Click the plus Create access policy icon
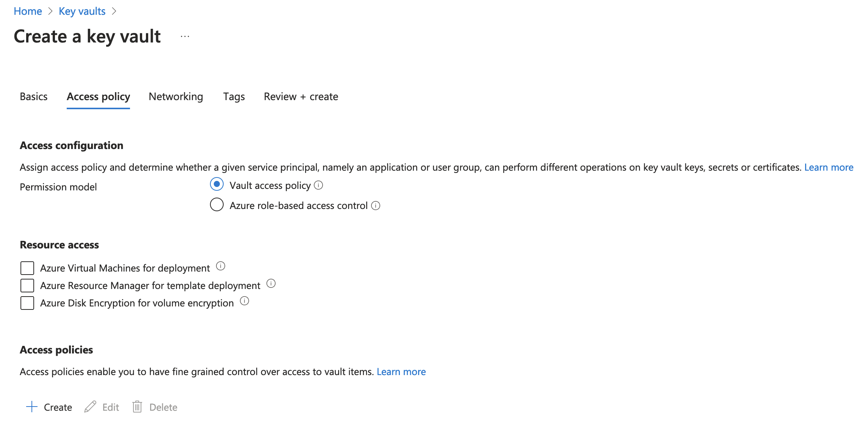868x424 pixels. pyautogui.click(x=32, y=407)
